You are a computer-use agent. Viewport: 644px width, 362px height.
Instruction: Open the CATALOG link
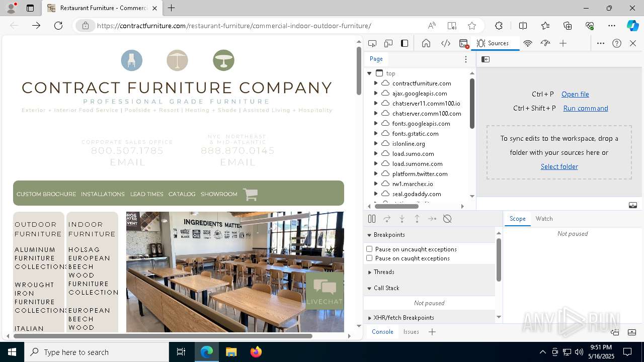coord(182,194)
